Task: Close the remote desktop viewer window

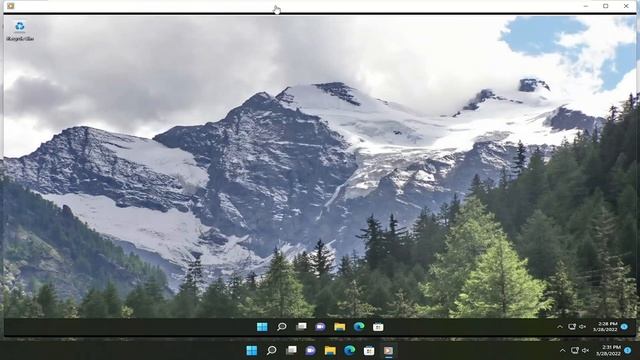Action: coord(626,6)
